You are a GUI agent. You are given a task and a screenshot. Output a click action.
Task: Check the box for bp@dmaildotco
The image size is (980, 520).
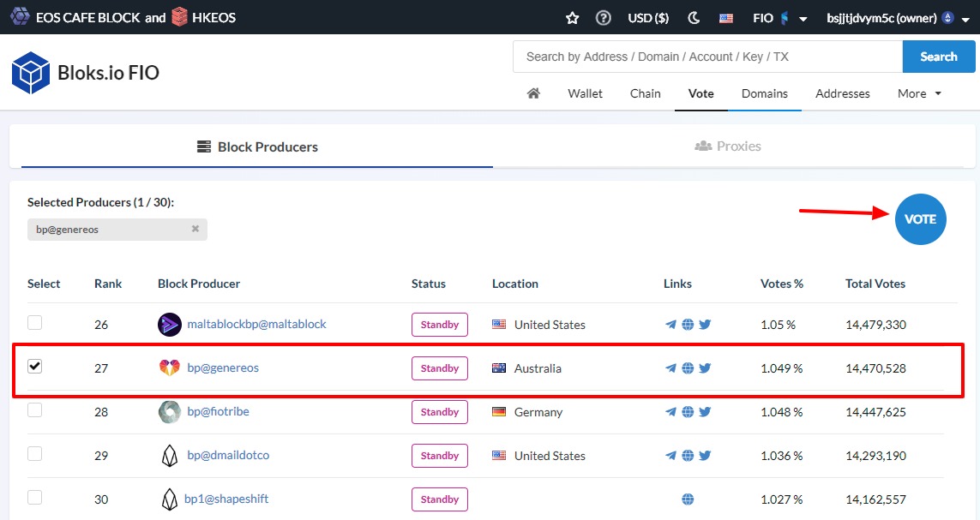click(x=35, y=453)
